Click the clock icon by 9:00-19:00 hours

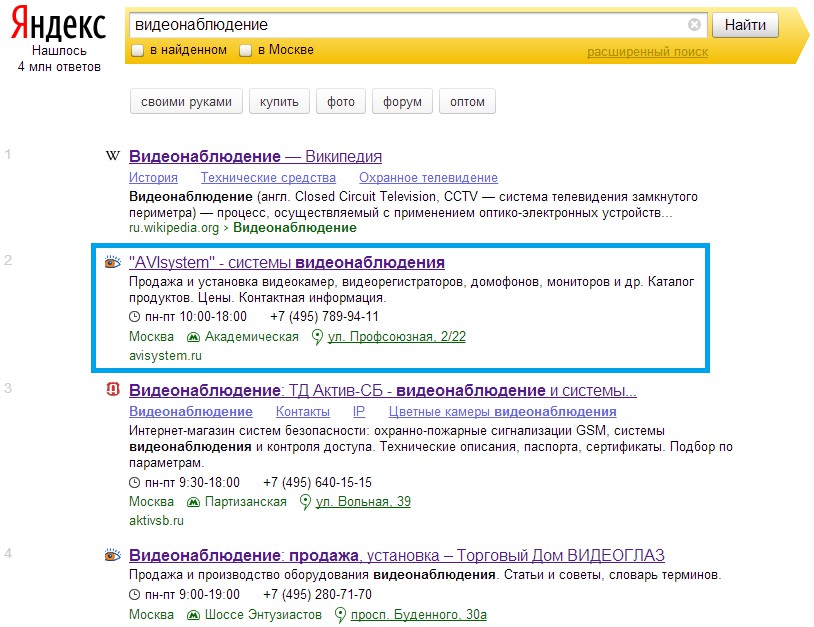[134, 594]
